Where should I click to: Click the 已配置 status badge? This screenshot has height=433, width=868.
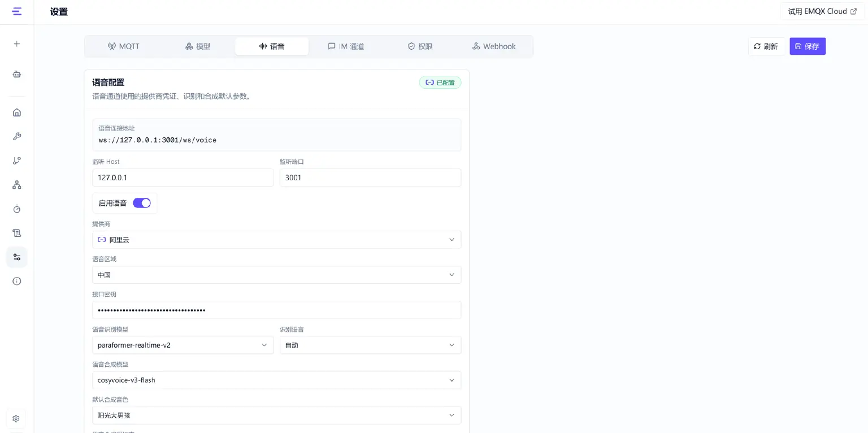coord(440,83)
